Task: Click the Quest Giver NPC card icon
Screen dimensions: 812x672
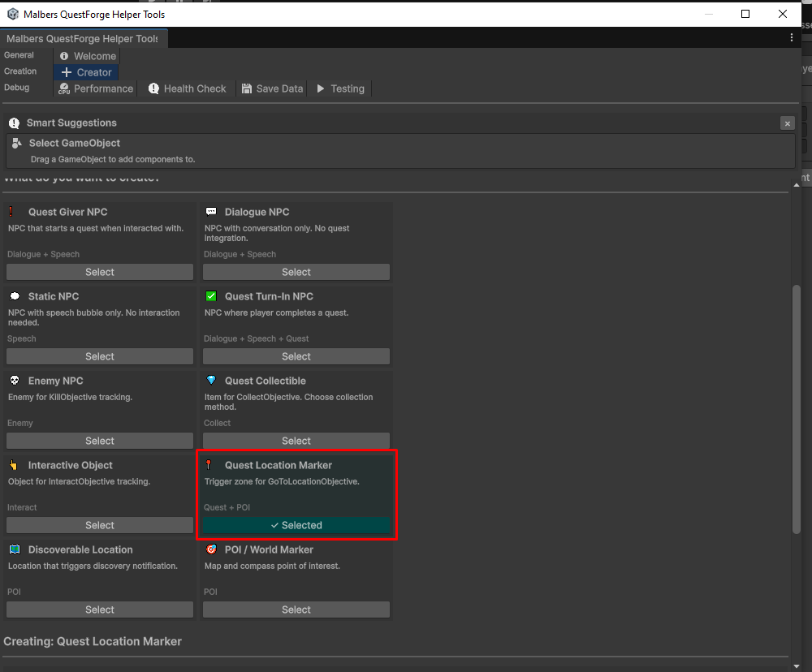Action: [x=12, y=212]
